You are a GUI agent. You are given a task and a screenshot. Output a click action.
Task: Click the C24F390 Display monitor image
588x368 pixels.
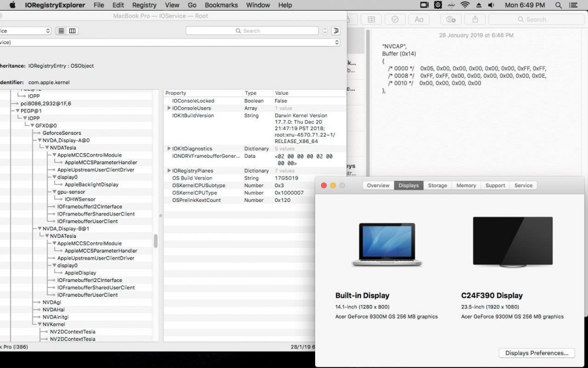(513, 242)
